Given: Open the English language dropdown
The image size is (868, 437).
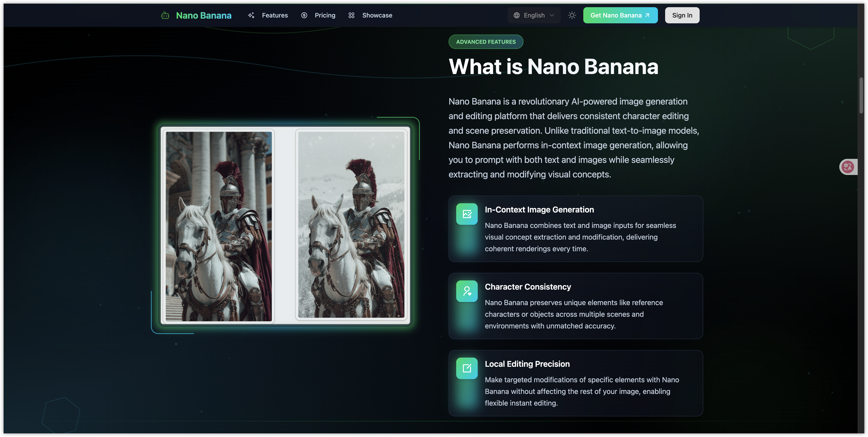Looking at the screenshot, I should point(534,15).
